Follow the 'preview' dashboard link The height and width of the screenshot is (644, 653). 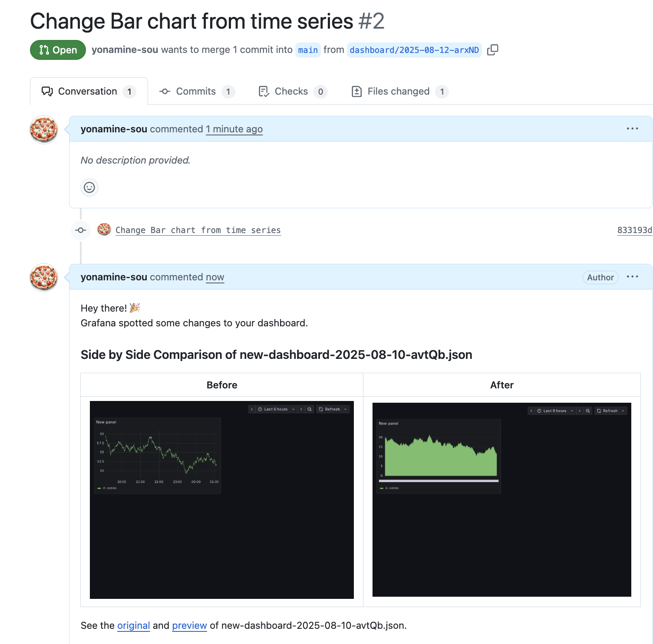[x=189, y=625]
